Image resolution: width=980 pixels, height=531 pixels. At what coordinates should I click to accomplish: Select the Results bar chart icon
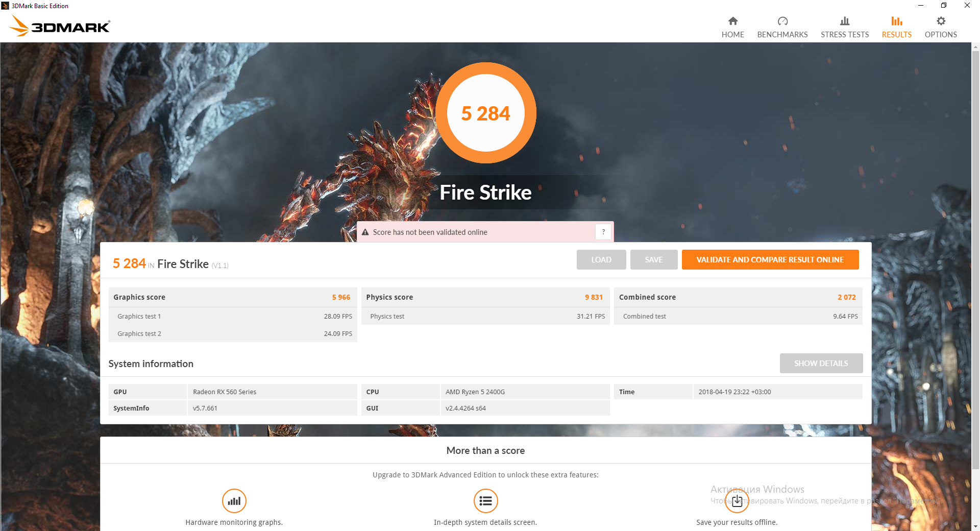click(x=897, y=21)
